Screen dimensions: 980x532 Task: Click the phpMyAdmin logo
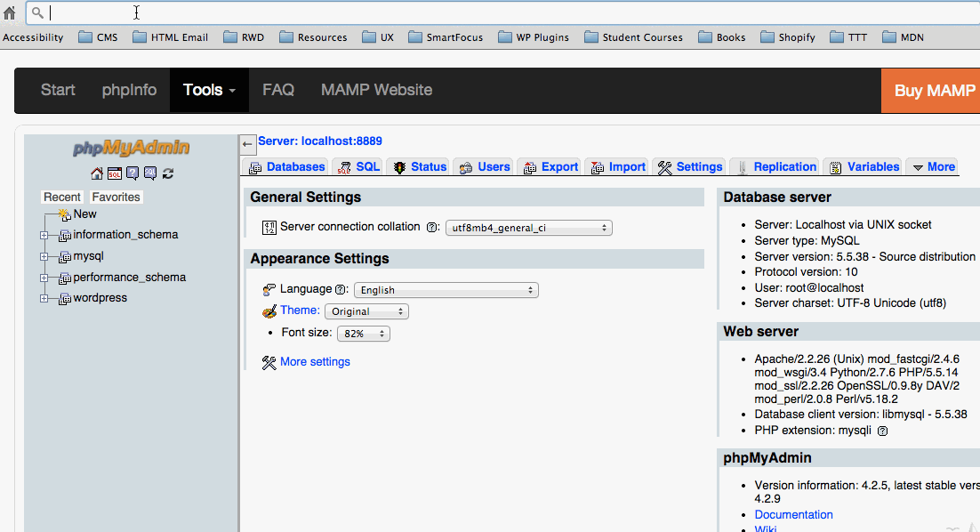(x=132, y=148)
